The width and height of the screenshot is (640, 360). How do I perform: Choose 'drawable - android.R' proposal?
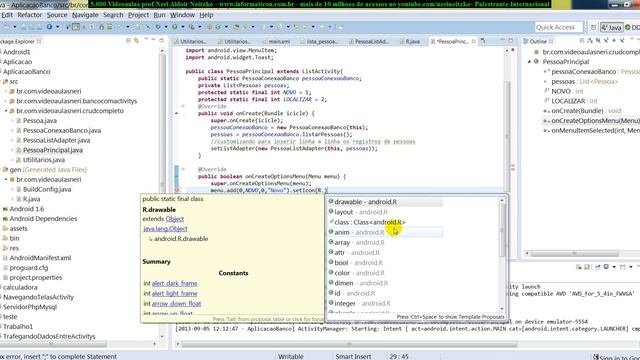point(385,202)
